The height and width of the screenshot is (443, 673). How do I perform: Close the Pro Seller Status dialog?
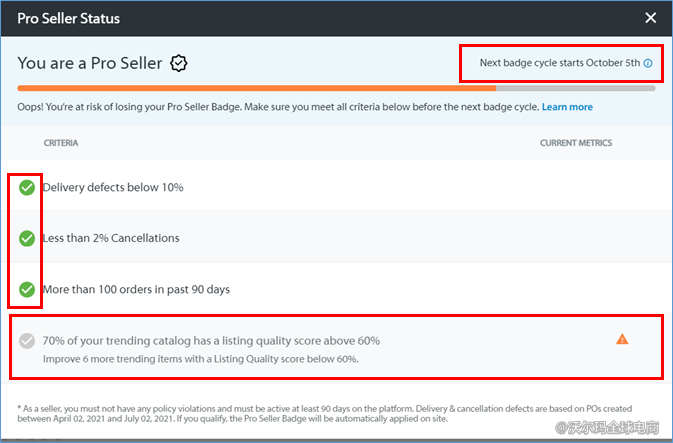click(x=651, y=18)
